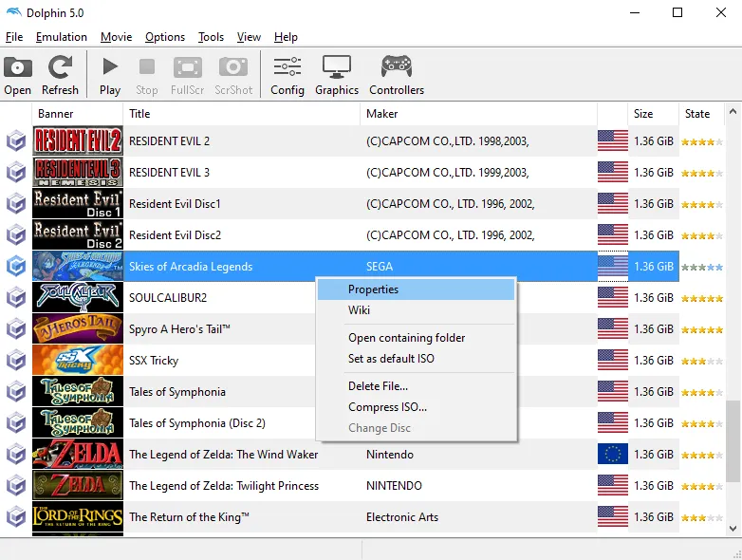
Task: Click the RESIDENT EVIL 3 Nemesis banner
Action: pyautogui.click(x=78, y=173)
